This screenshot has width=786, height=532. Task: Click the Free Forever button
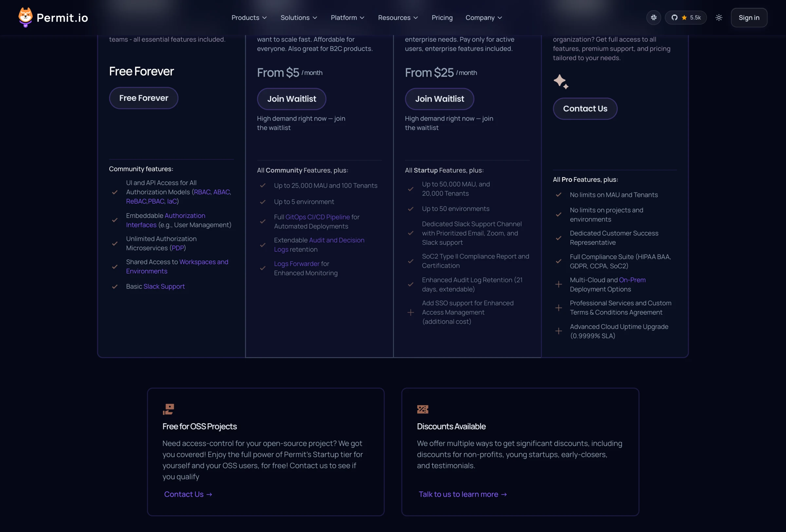pos(144,98)
